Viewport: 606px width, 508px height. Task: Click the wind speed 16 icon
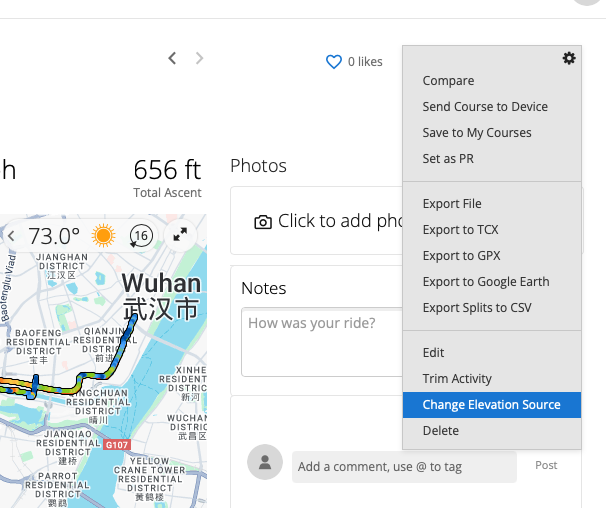(141, 235)
